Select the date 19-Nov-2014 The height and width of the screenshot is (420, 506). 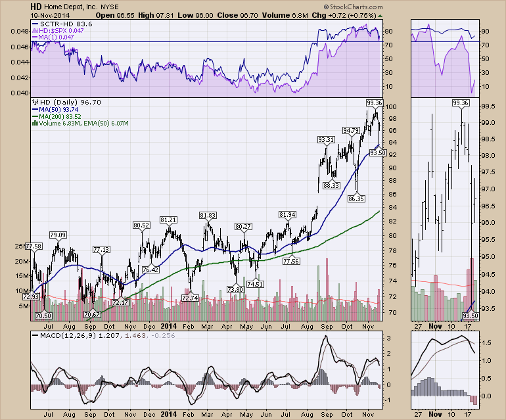[50, 16]
